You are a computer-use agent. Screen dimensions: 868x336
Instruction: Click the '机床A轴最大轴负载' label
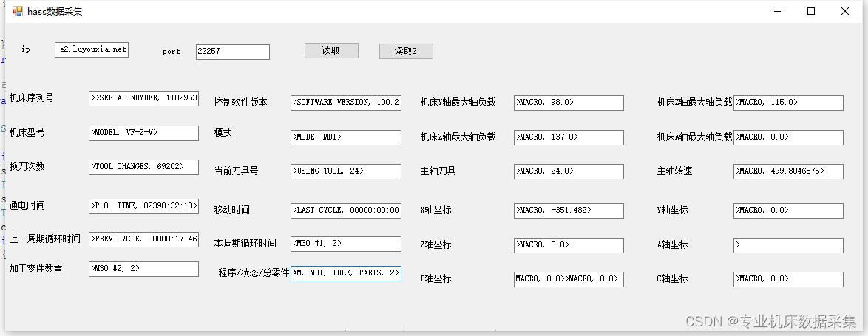(x=695, y=137)
